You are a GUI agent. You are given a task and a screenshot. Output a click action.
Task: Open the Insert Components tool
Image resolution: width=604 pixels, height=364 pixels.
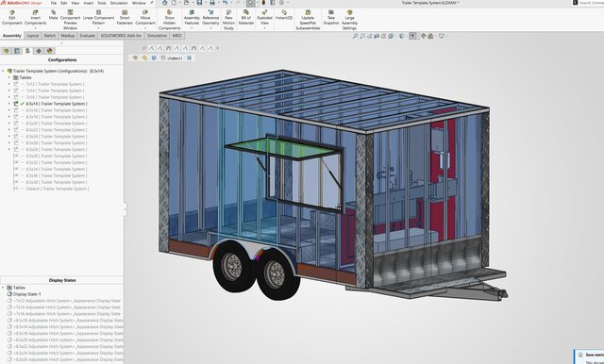click(36, 18)
